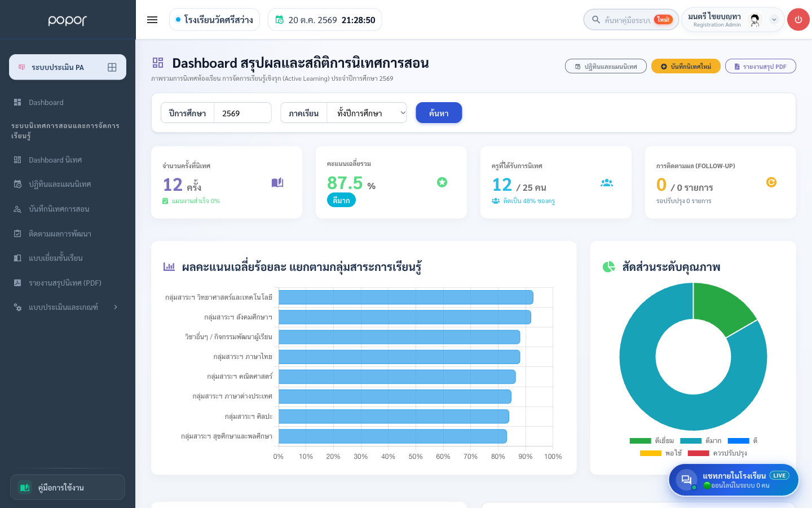Click the book icon in คู่มือการใช้งาน
The height and width of the screenshot is (508, 812).
(25, 487)
